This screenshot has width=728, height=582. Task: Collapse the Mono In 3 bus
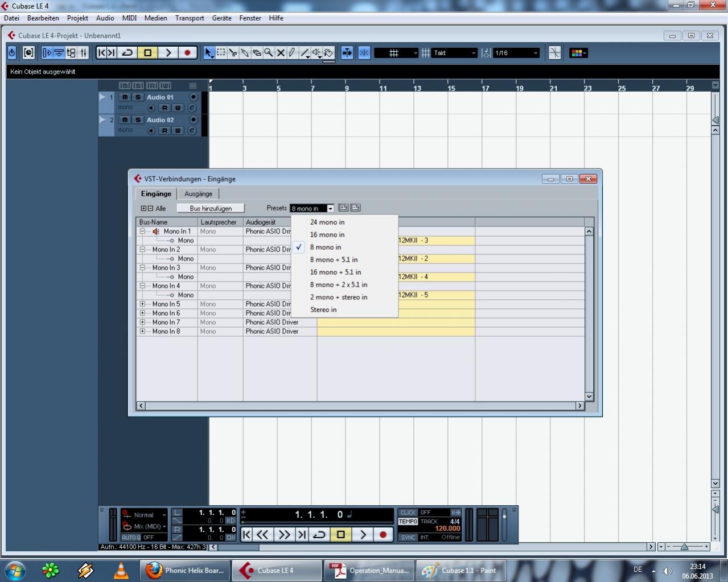pos(142,268)
